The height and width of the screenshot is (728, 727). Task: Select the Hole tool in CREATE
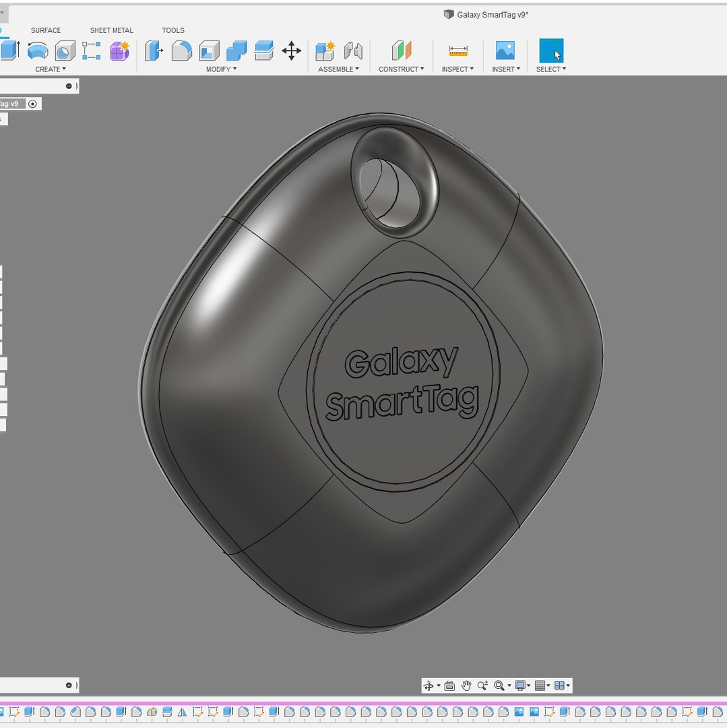(x=65, y=51)
